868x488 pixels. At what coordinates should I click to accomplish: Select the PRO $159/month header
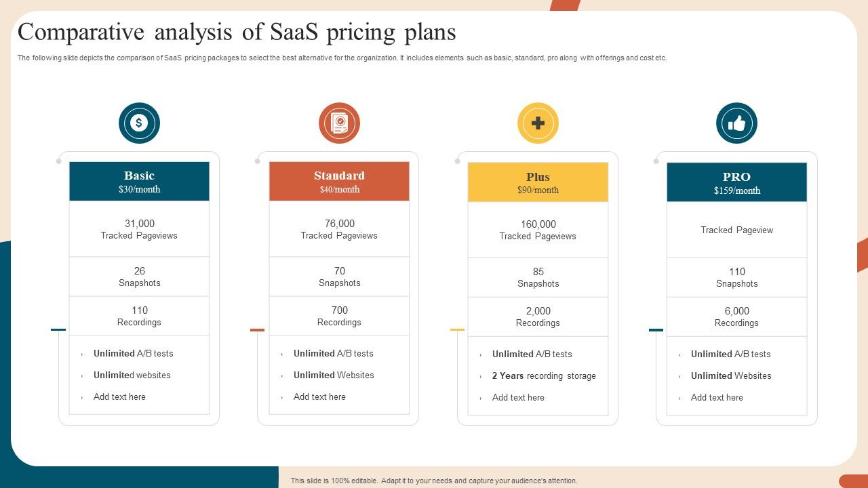tap(736, 182)
